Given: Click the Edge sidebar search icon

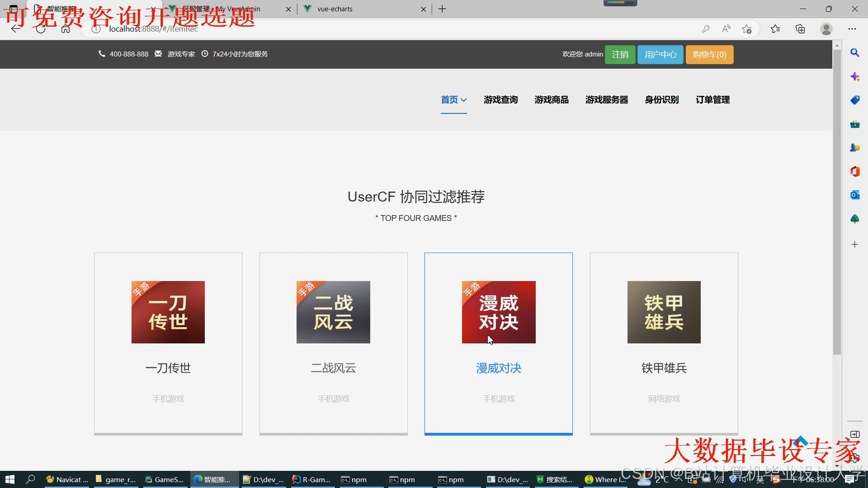Looking at the screenshot, I should [x=854, y=53].
